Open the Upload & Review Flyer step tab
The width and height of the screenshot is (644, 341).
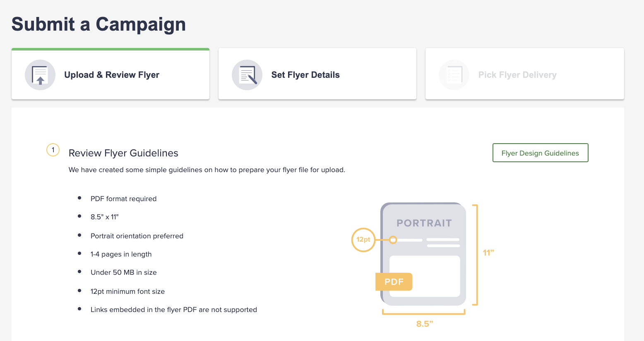point(111,74)
